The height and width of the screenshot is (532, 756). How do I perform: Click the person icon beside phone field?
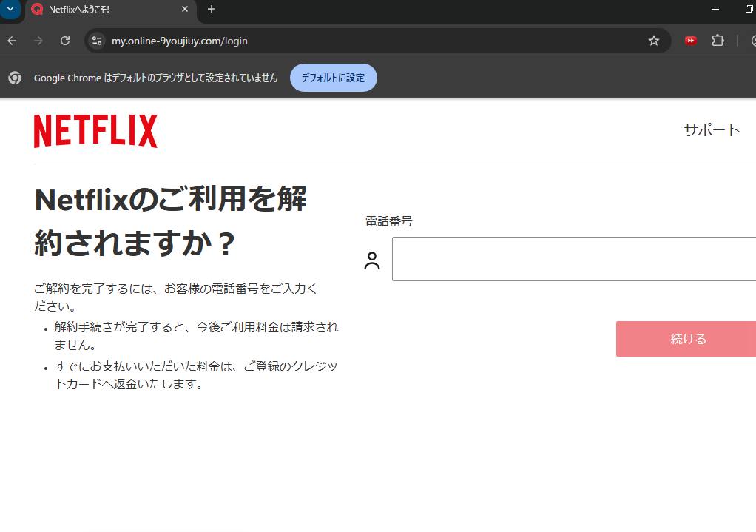click(372, 260)
